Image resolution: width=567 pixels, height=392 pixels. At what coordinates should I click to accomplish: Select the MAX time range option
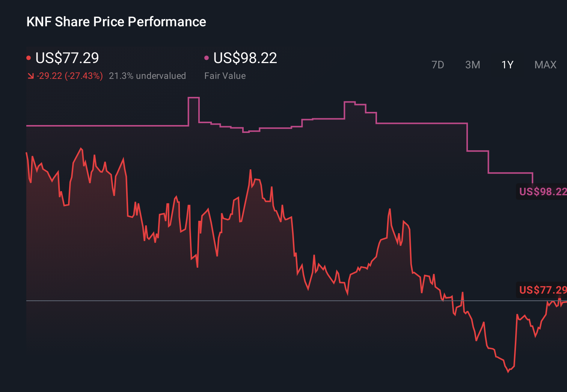[545, 65]
